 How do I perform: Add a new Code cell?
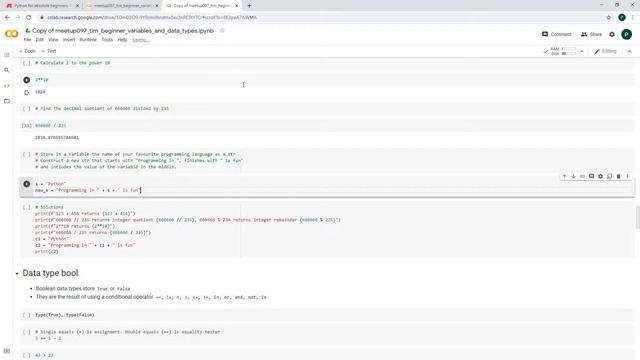pos(27,51)
